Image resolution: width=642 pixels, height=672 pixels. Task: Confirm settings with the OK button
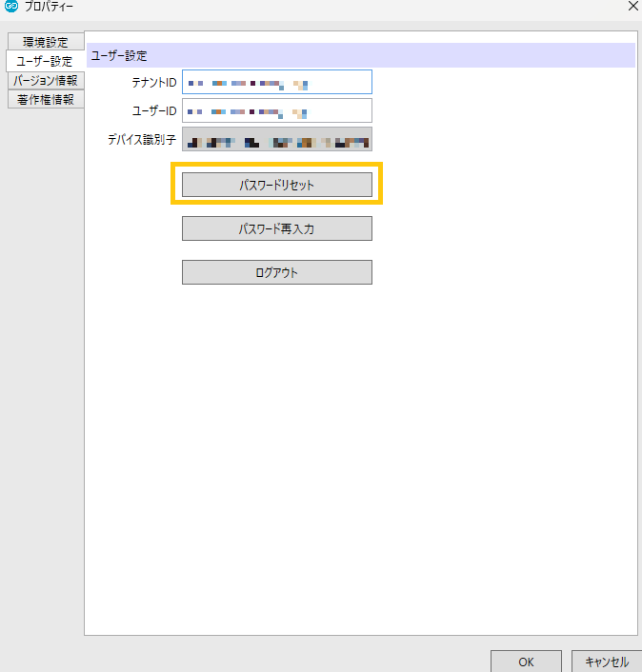[x=526, y=662]
